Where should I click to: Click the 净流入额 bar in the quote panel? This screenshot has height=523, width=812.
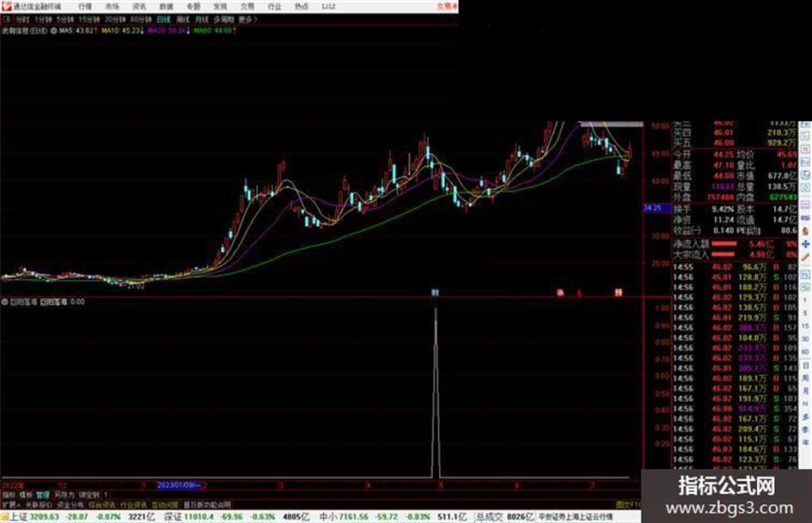point(724,244)
